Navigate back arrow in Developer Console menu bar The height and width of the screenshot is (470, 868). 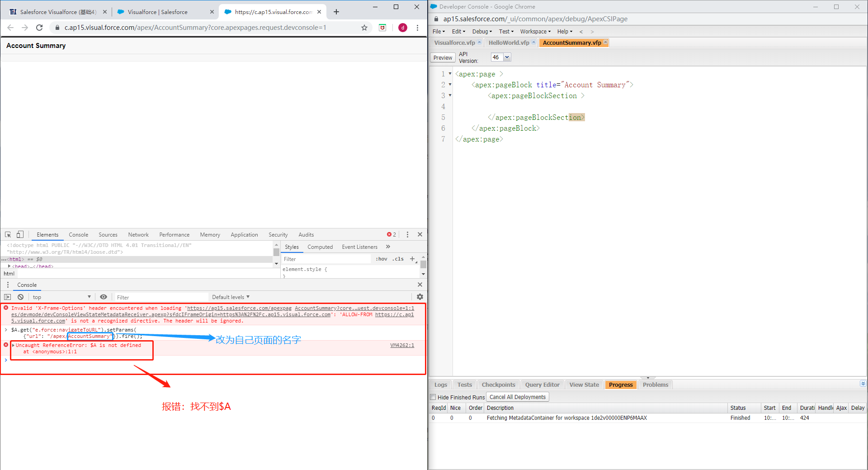(x=581, y=32)
